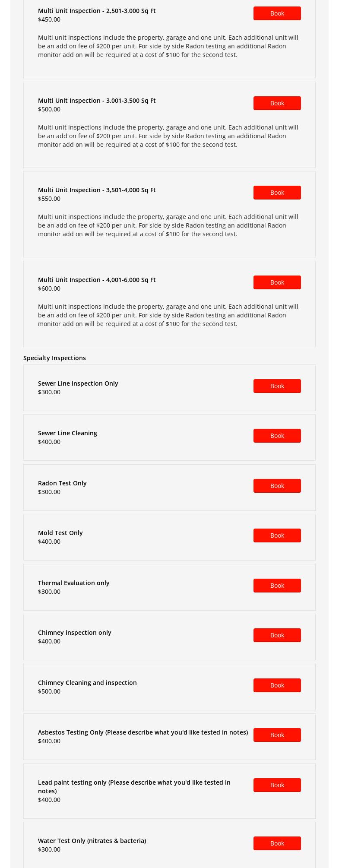Click the Specialty Inspections heading

tap(54, 358)
